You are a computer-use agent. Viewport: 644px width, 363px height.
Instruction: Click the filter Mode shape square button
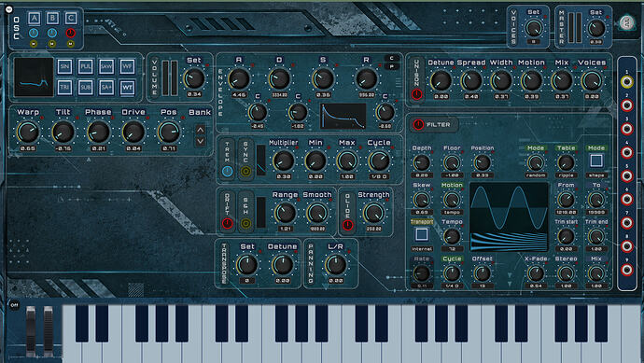coord(596,161)
